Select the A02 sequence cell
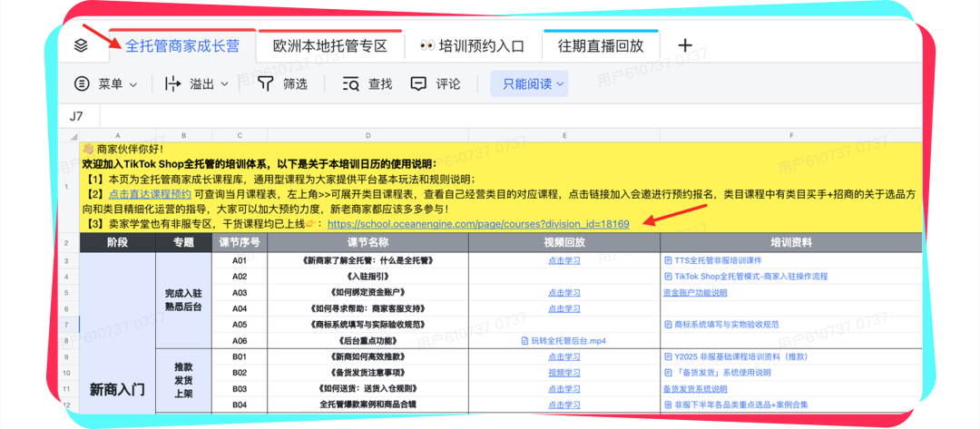The width and height of the screenshot is (980, 429). pyautogui.click(x=240, y=277)
